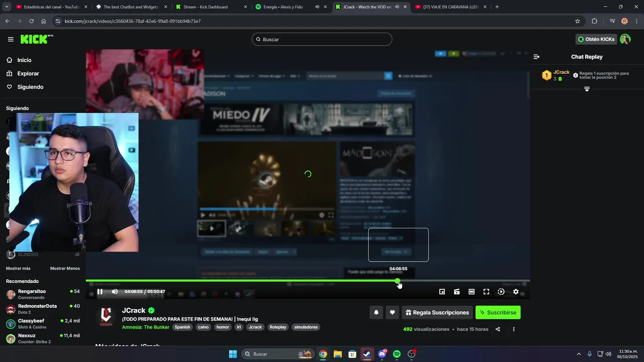Mute audio on the Energía tab

click(x=317, y=7)
